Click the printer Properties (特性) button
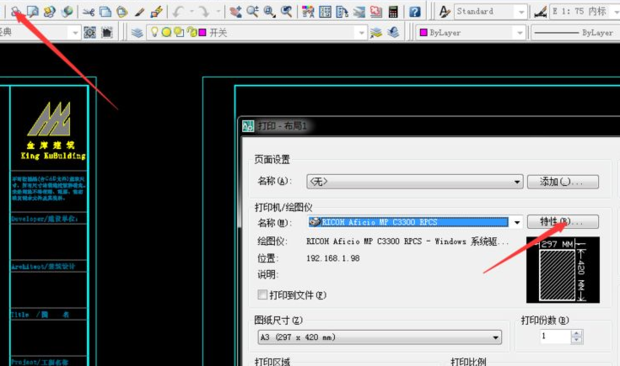 [563, 222]
